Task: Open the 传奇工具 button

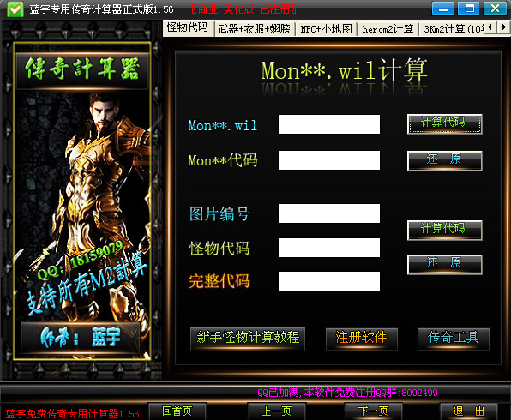Action: pos(454,339)
